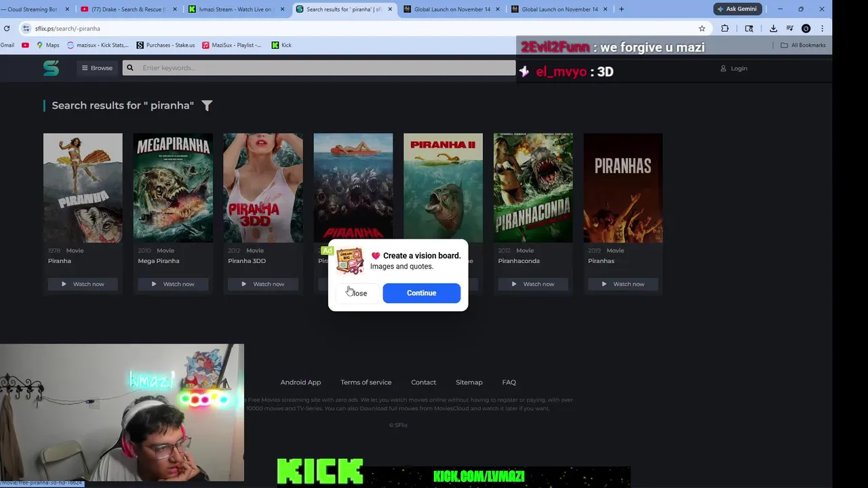Click the Piranhas title text
868x488 pixels.
click(x=601, y=261)
